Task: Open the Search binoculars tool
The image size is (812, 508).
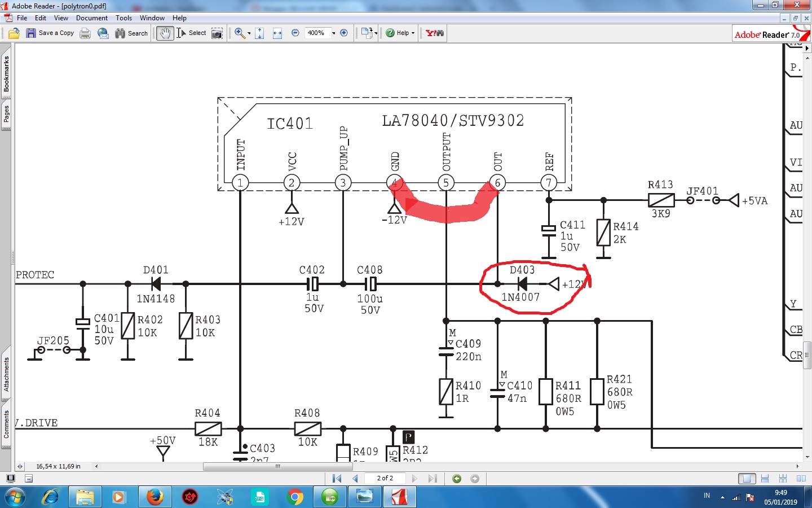Action: [131, 33]
